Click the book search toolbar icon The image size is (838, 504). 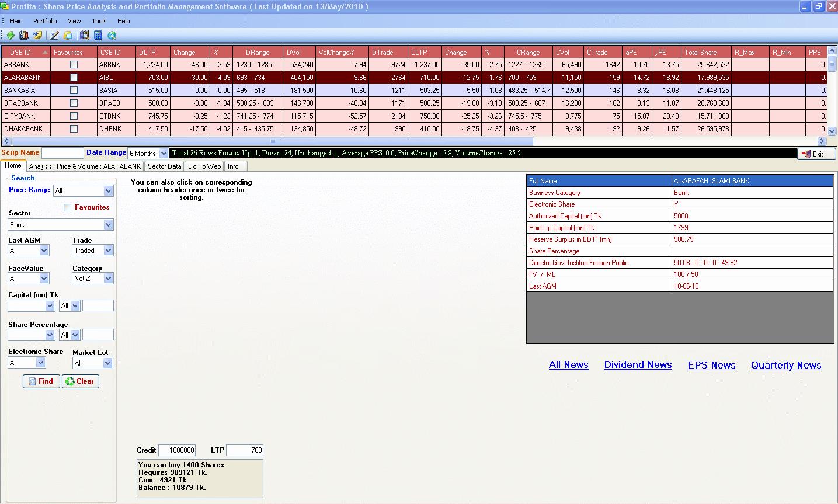(x=85, y=35)
